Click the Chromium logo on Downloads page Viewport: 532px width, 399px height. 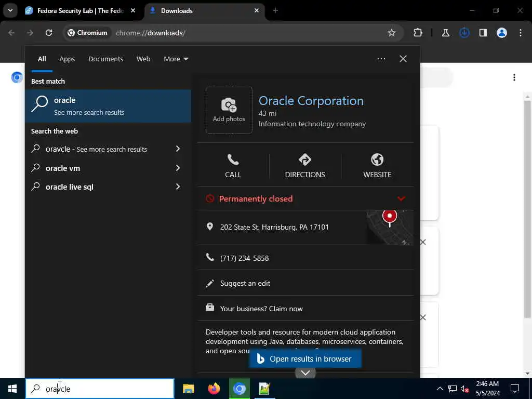[x=17, y=77]
